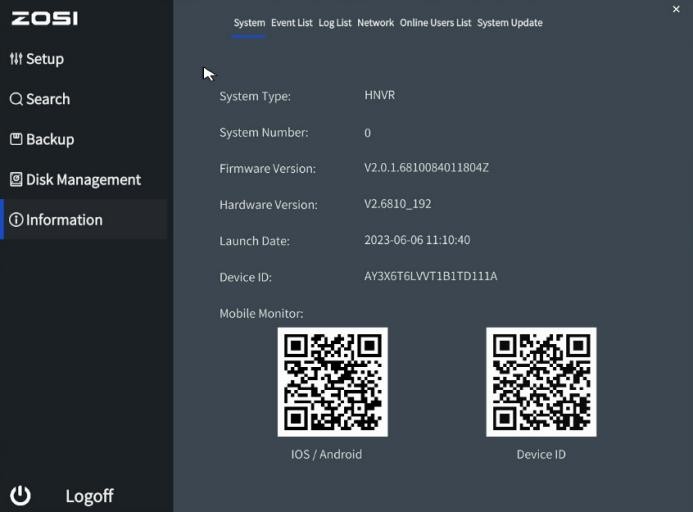Open the System Update tab
Image resolution: width=693 pixels, height=512 pixels.
510,23
